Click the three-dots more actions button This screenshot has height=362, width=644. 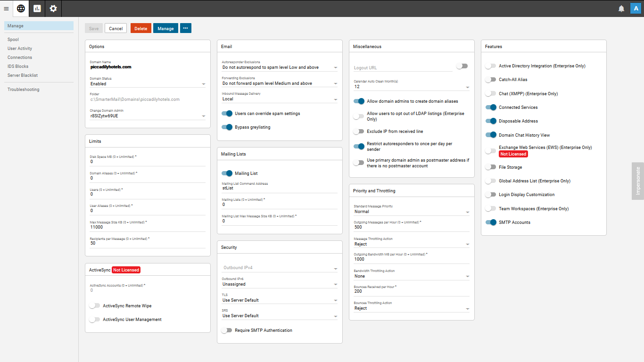186,28
